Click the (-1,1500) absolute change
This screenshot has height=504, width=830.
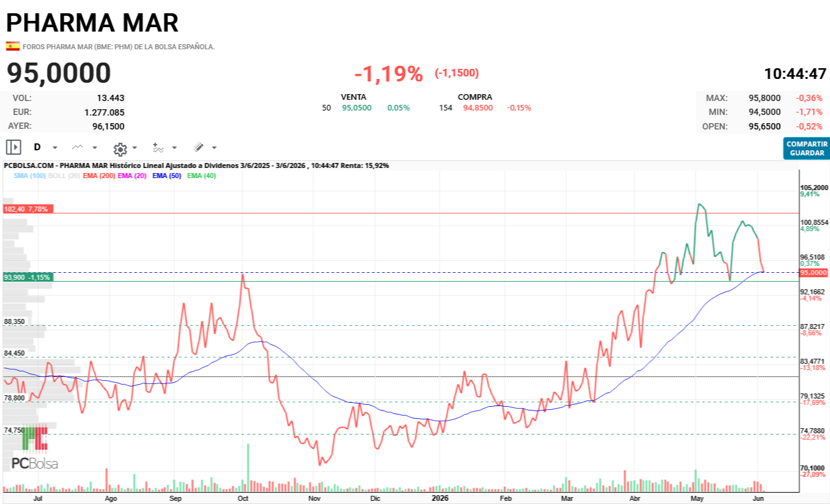point(456,73)
